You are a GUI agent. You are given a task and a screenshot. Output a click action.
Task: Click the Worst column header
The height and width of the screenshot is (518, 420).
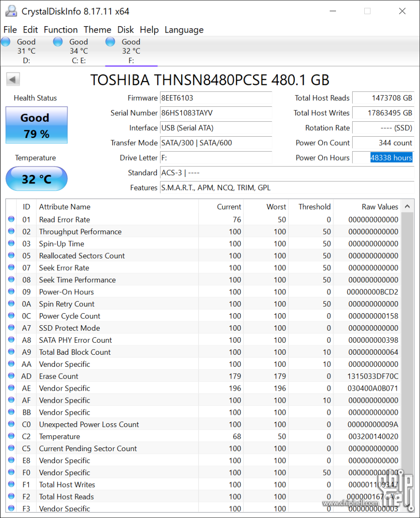[266, 207]
